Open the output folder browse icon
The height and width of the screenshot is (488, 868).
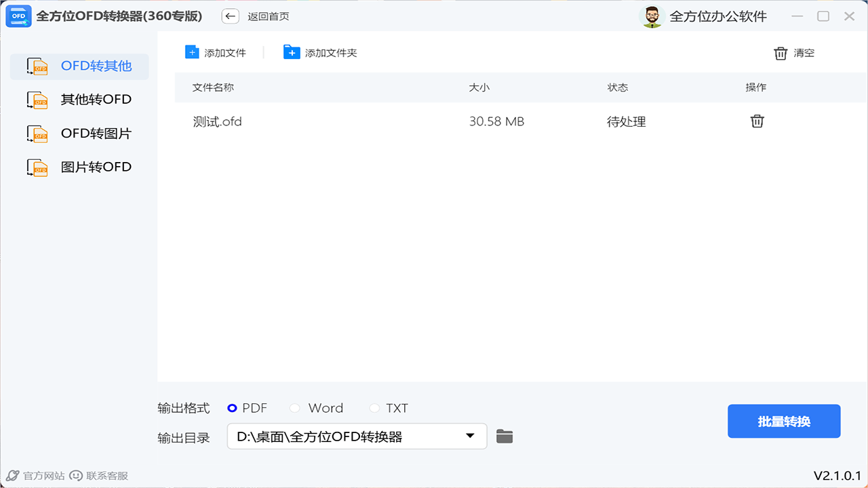click(504, 436)
